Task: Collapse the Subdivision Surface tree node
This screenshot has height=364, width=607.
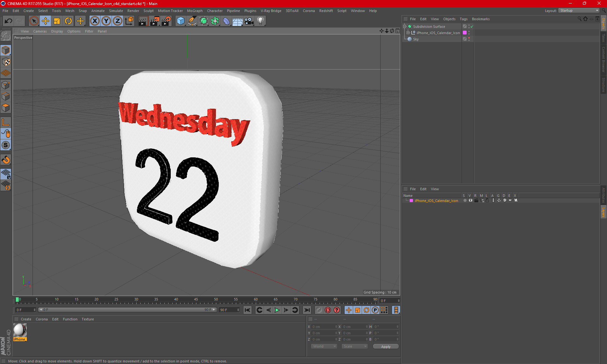Action: 405,27
